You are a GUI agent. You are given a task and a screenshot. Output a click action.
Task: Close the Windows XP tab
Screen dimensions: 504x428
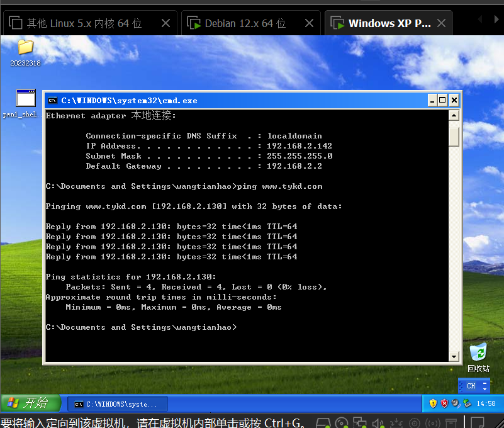pos(441,23)
